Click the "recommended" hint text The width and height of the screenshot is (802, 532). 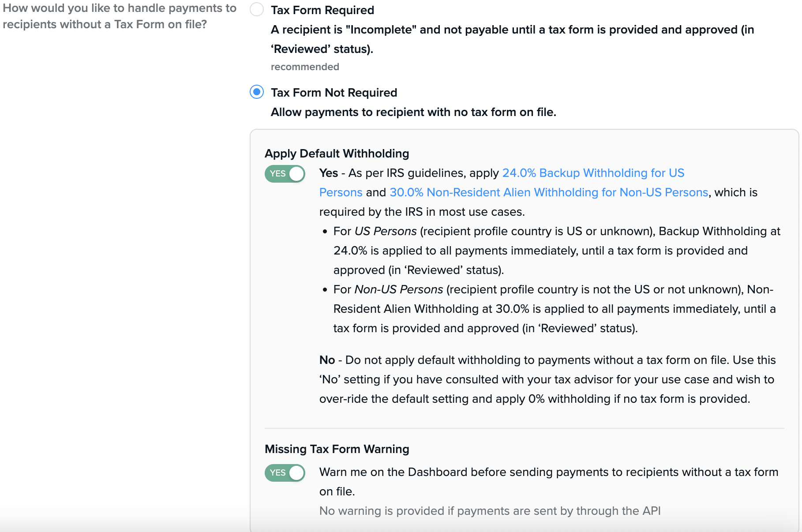tap(305, 67)
